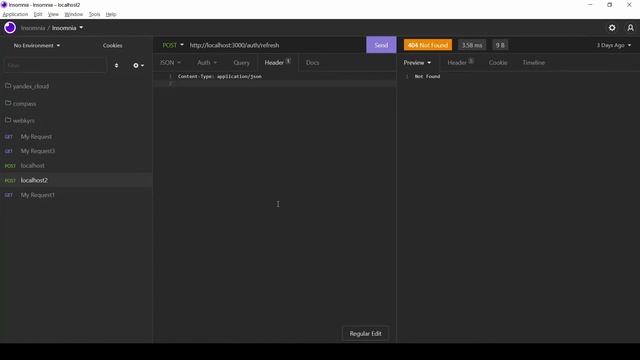The height and width of the screenshot is (360, 640).
Task: Open the No Environment dropdown
Action: 37,45
